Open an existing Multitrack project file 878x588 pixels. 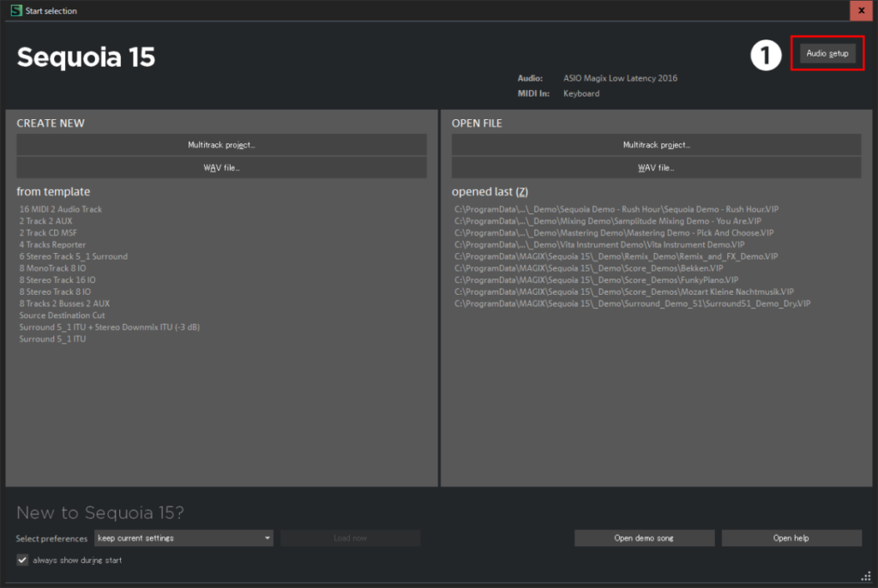[656, 145]
